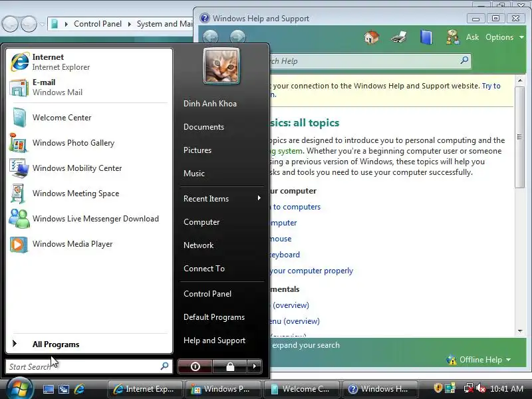Open the Offline Help dropdown
This screenshot has height=399, width=532.
(479, 360)
